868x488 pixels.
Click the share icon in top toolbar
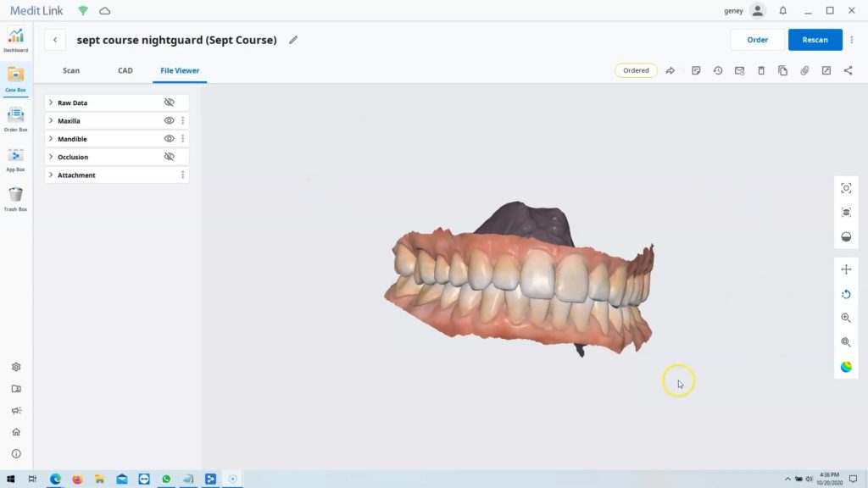click(x=848, y=70)
